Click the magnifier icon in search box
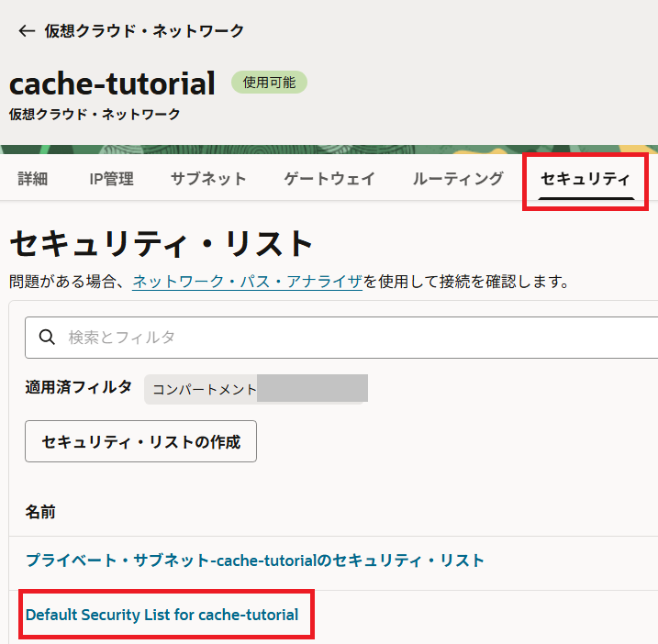Image resolution: width=658 pixels, height=644 pixels. pos(48,338)
